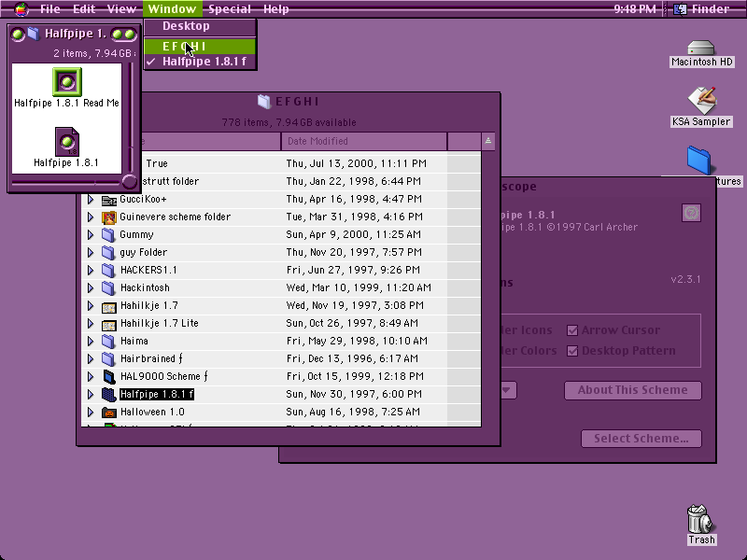This screenshot has height=560, width=747.
Task: Click the Select Scheme... button
Action: (641, 439)
